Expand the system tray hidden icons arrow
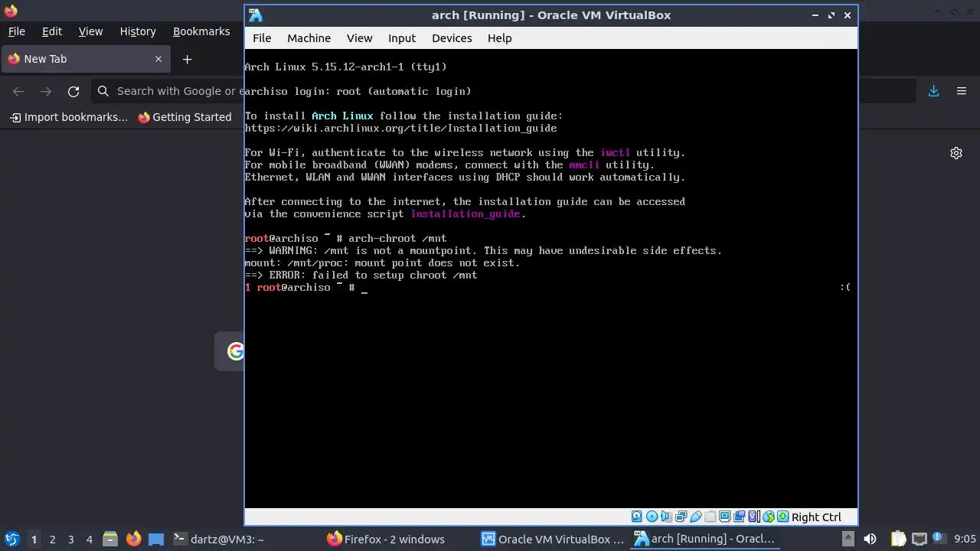980x551 pixels. click(x=848, y=540)
